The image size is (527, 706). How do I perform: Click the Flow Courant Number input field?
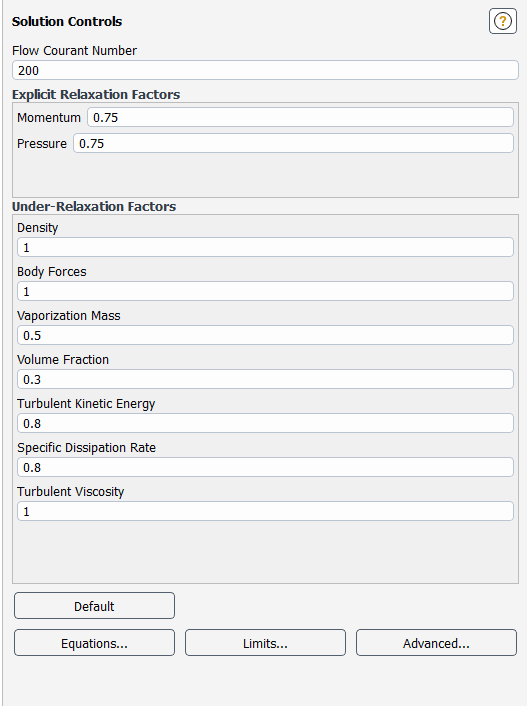pyautogui.click(x=265, y=70)
